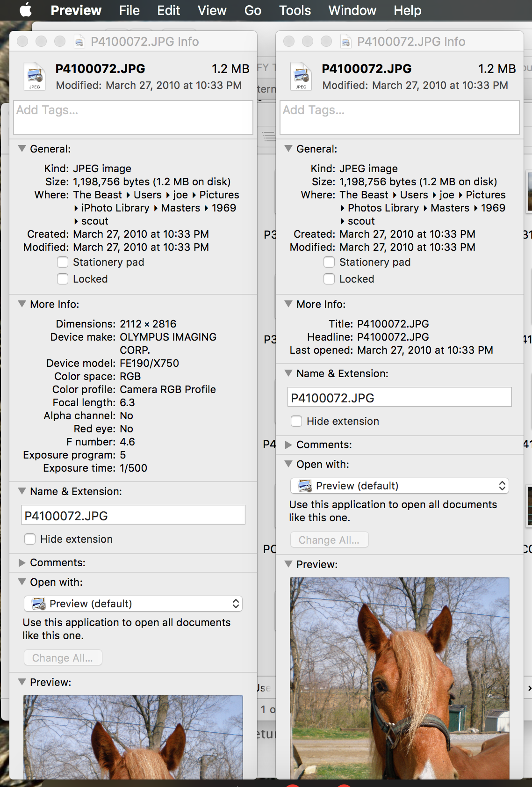Click Last opened date in right window

click(x=425, y=350)
